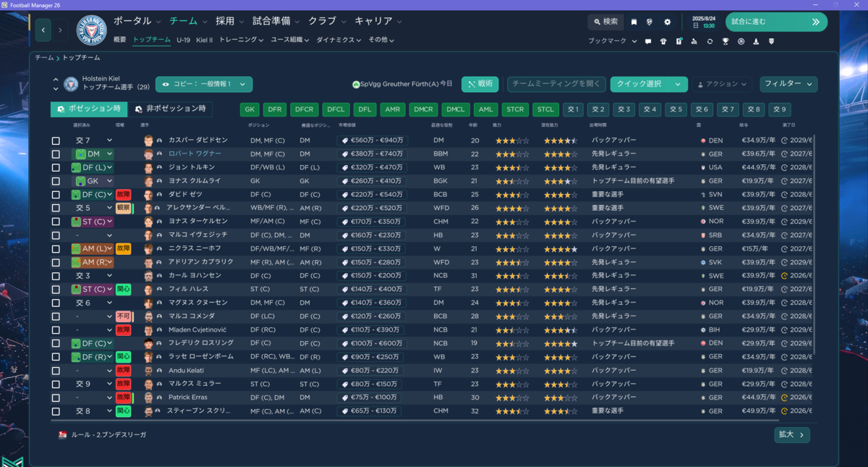Tick the checkbox for Andu Kelati

(56, 371)
